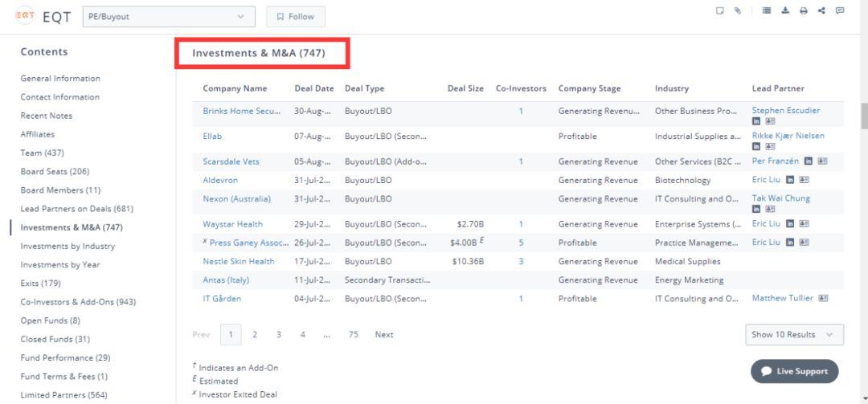Open the Nestle Skin Health company link
868x404 pixels.
[239, 261]
